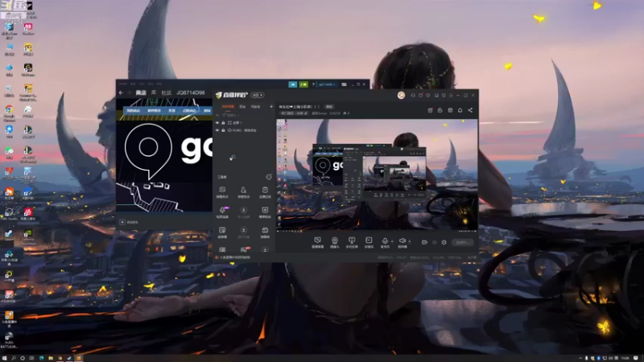Screen dimensions: 644x362
Task: Open 商店 tab in Steam window
Action: (x=141, y=93)
